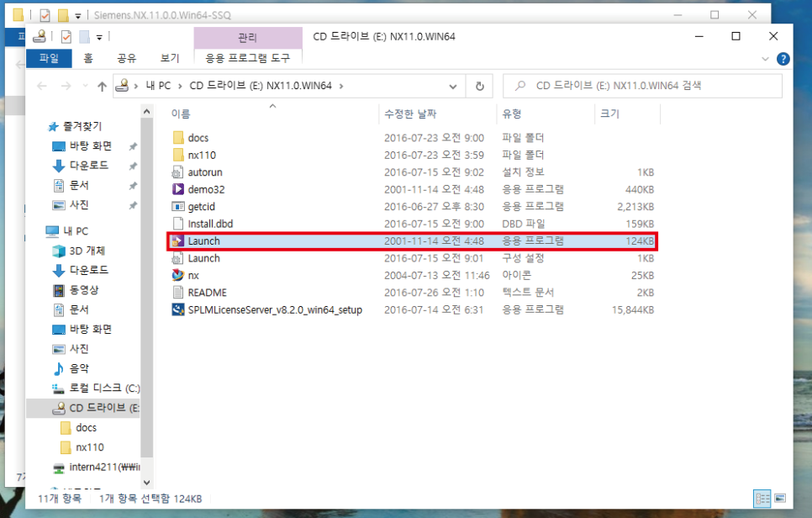Switch to large icons view in status bar
This screenshot has height=518, width=812.
point(780,499)
